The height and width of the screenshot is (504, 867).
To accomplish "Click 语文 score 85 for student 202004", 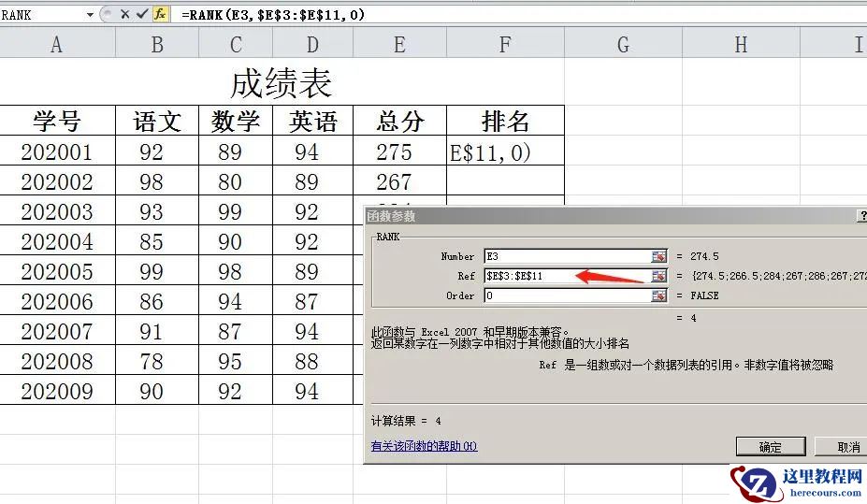I will pos(157,240).
